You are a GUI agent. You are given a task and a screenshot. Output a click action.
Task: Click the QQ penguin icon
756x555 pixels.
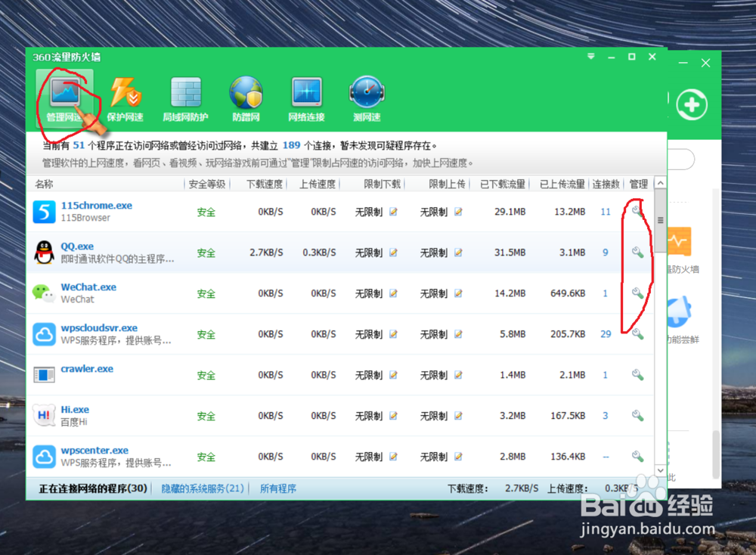click(45, 253)
